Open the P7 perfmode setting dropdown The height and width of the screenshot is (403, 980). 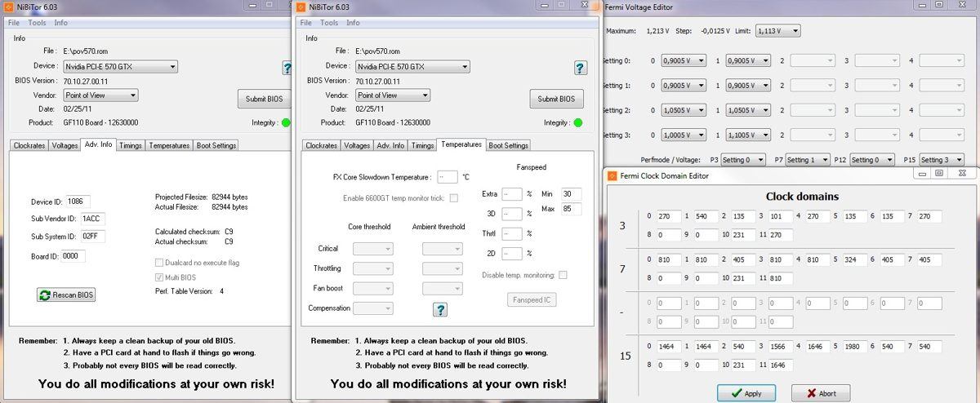807,160
